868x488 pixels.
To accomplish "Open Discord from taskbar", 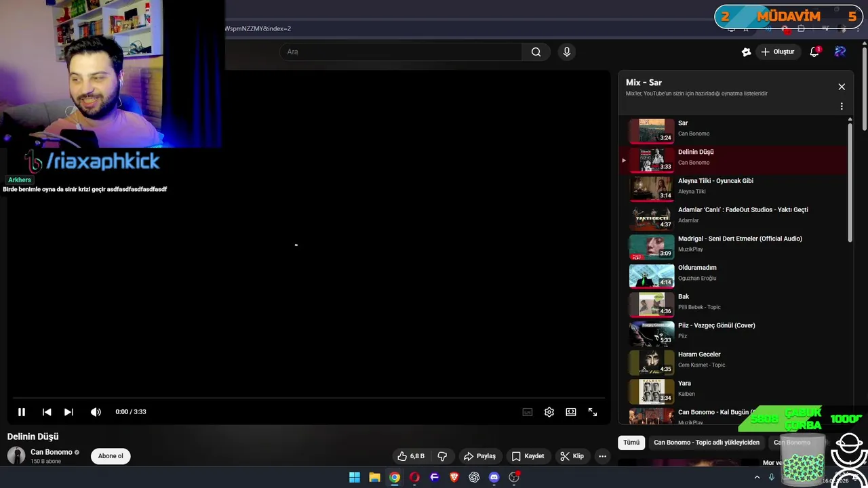I will pyautogui.click(x=494, y=477).
